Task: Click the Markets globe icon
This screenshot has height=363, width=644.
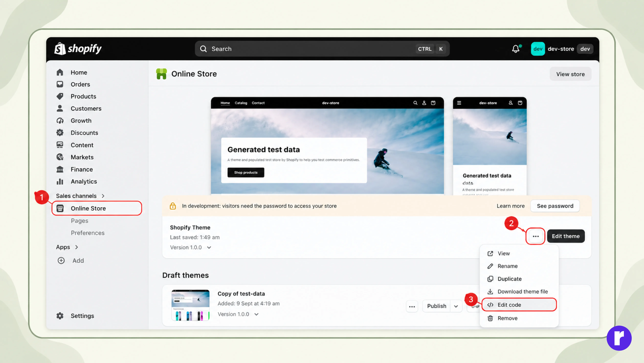Action: click(60, 157)
